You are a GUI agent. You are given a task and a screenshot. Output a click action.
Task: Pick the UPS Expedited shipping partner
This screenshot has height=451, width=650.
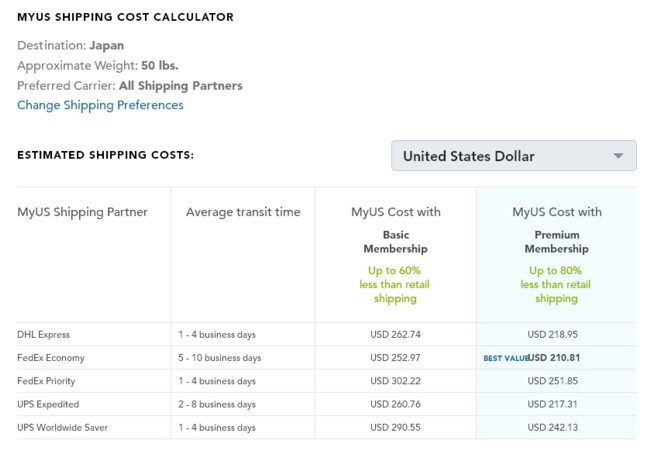[x=48, y=404]
